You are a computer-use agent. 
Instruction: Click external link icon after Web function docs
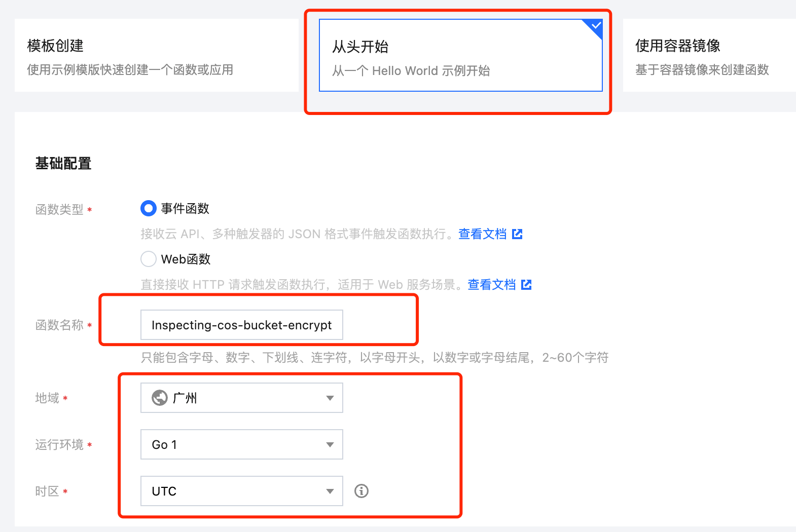tap(526, 285)
